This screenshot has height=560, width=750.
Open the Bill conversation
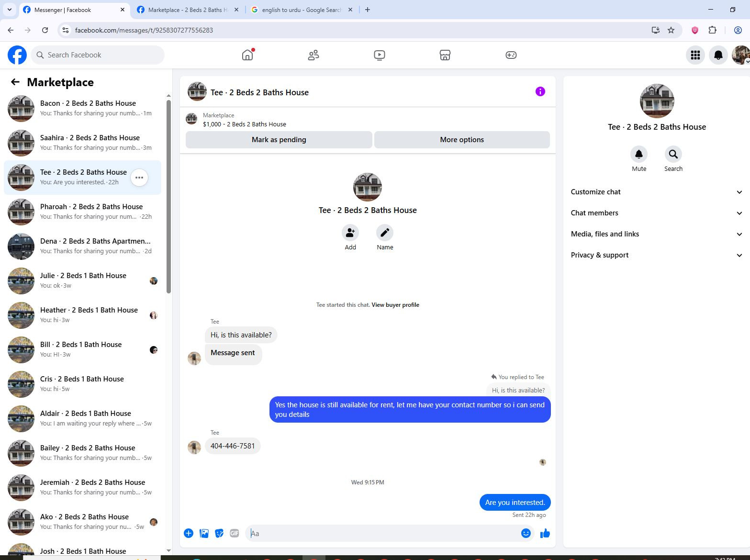82,350
